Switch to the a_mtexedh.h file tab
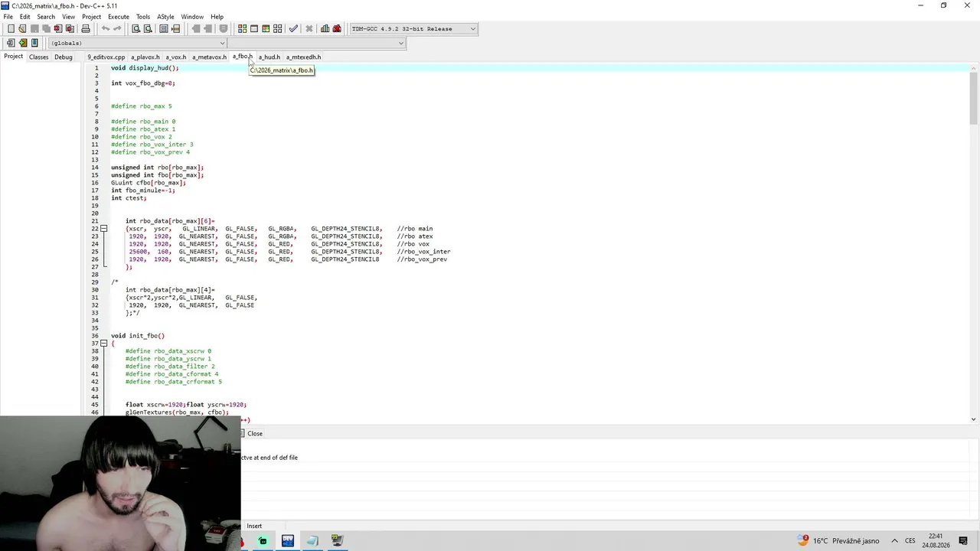This screenshot has height=551, width=980. click(x=303, y=57)
